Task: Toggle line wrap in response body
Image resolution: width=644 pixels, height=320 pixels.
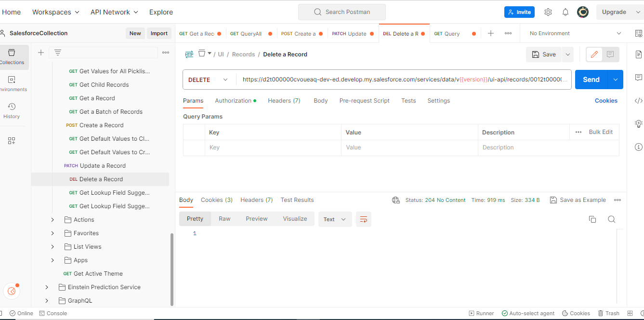Action: pos(364,219)
